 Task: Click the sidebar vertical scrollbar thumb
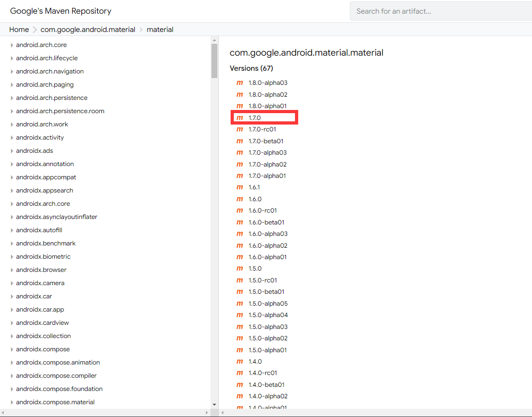[x=214, y=61]
